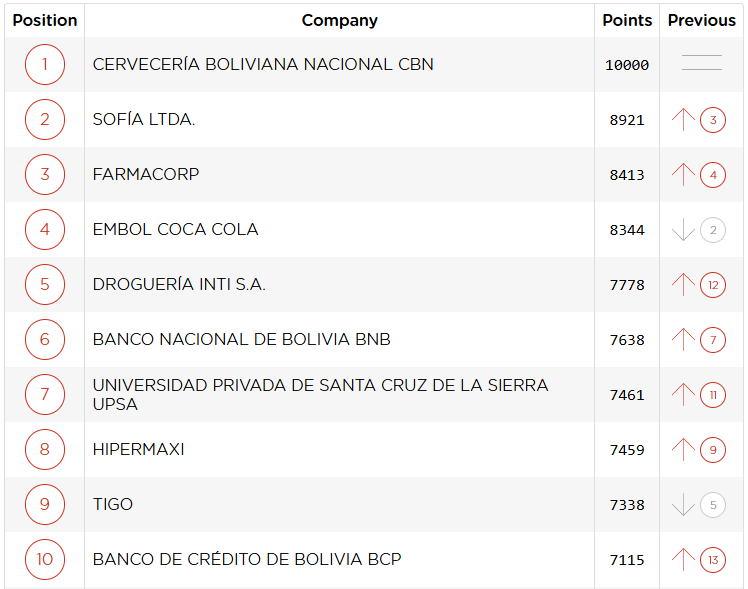
Task: Click the FARMACORP company name
Action: pyautogui.click(x=146, y=175)
